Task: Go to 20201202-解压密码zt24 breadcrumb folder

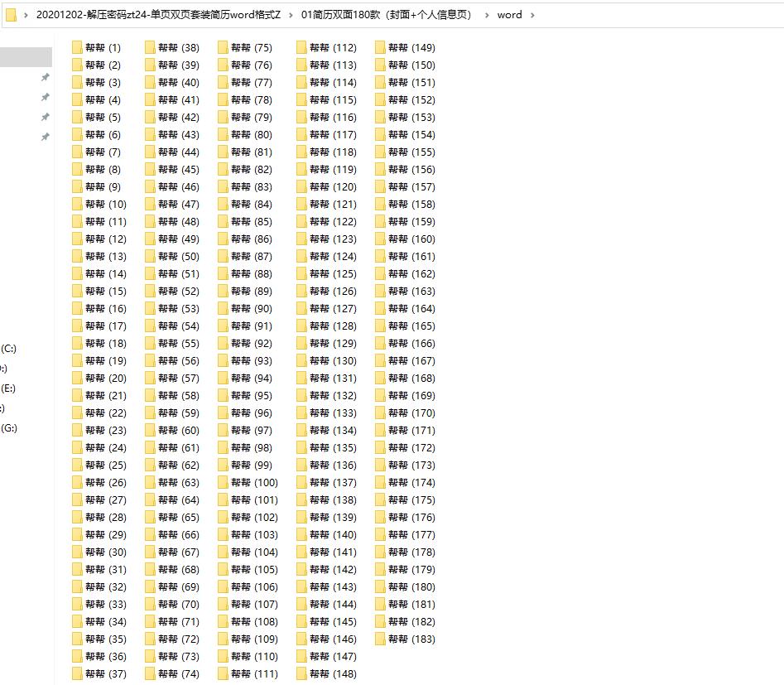Action: [158, 15]
